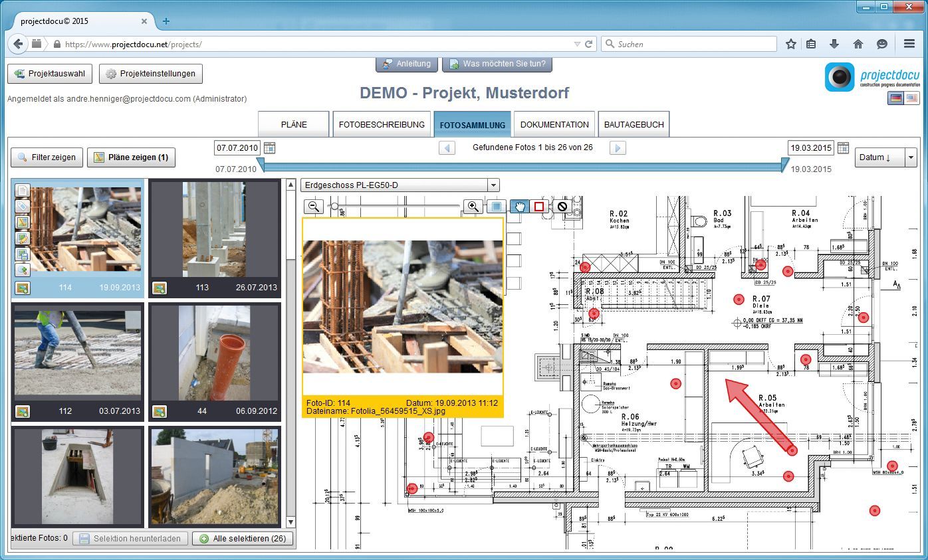Click the save image icon on photo 114

tap(23, 254)
